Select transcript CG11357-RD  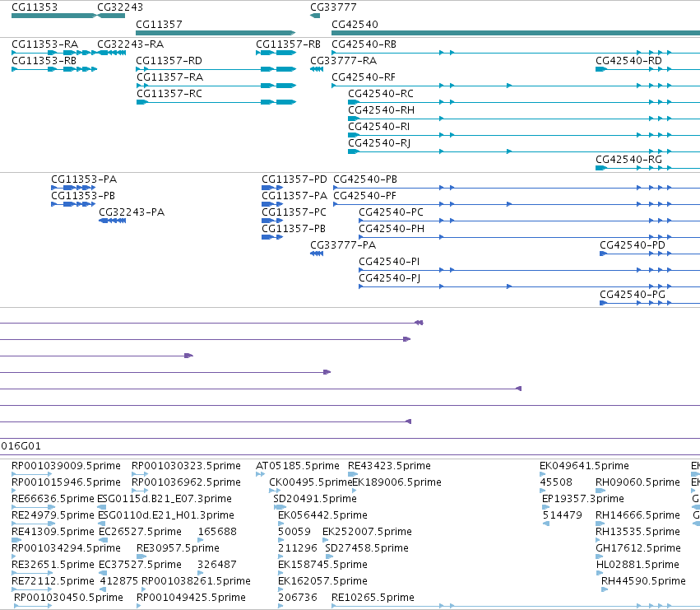point(169,61)
